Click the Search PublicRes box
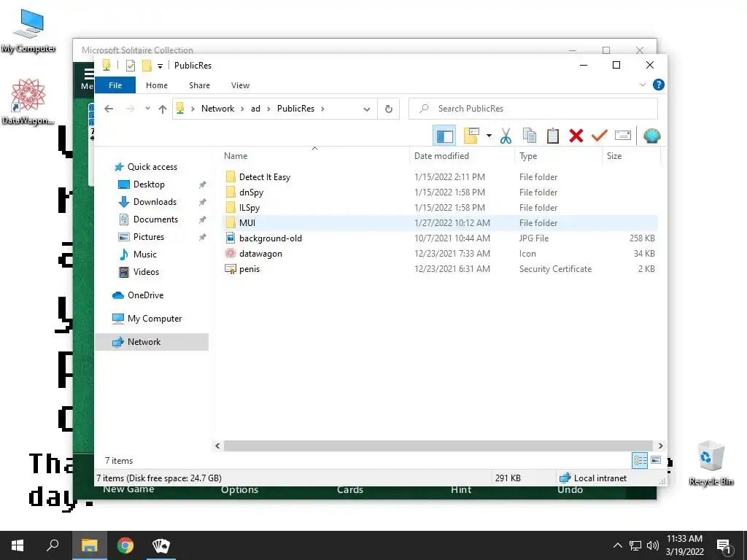Image resolution: width=747 pixels, height=560 pixels. (533, 109)
